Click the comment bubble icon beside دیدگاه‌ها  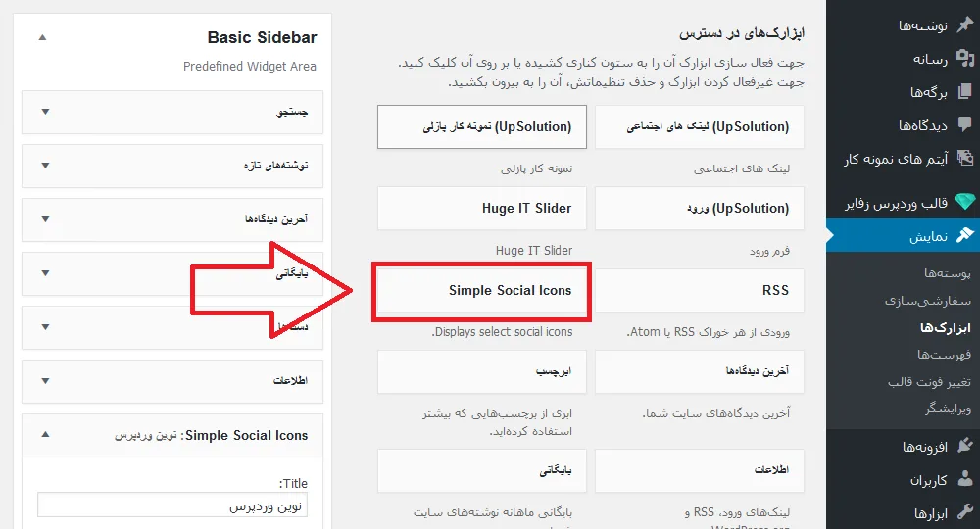965,124
